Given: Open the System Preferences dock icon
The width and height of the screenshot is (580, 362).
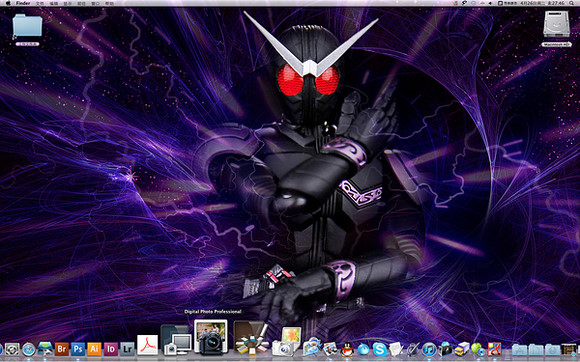Looking at the screenshot, I should pos(12,349).
